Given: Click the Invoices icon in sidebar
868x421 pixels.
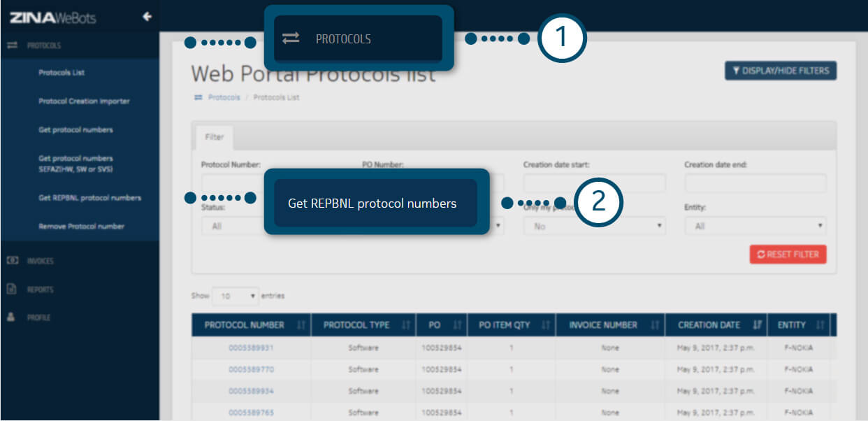Looking at the screenshot, I should pos(12,261).
